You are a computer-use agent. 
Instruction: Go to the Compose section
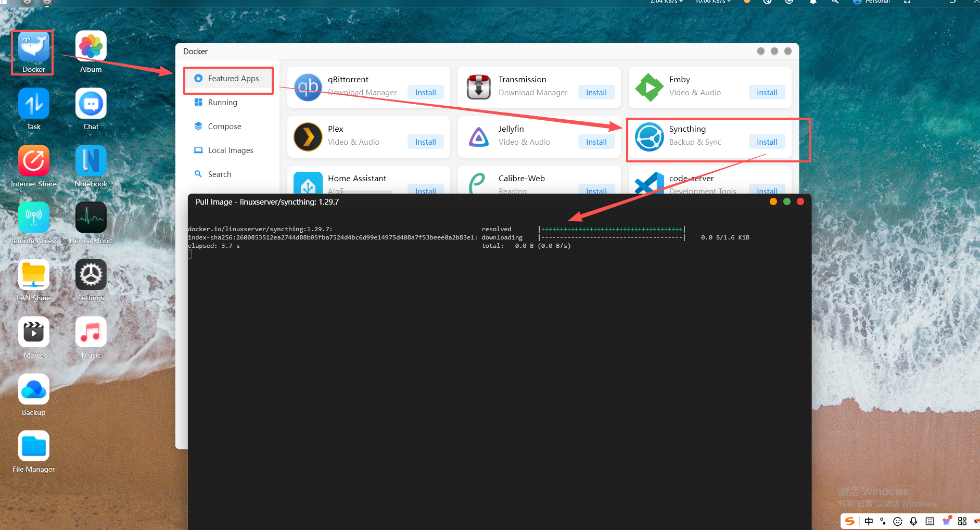pyautogui.click(x=228, y=127)
